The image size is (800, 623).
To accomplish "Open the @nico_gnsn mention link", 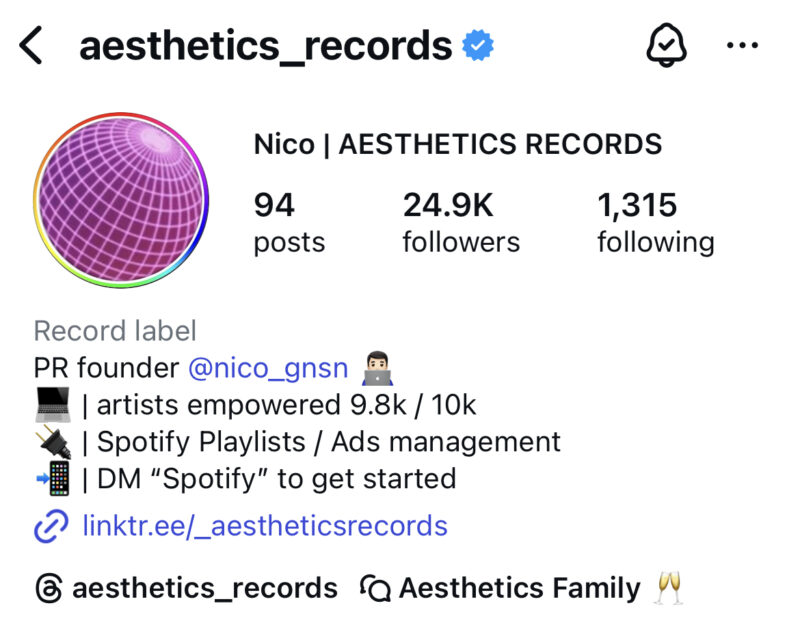I will (x=268, y=368).
